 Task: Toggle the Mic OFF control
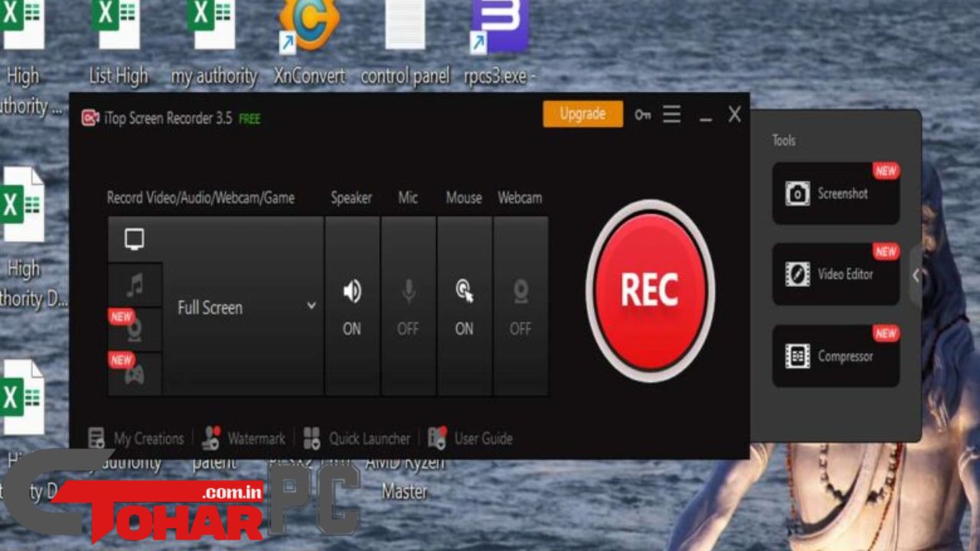click(x=408, y=306)
